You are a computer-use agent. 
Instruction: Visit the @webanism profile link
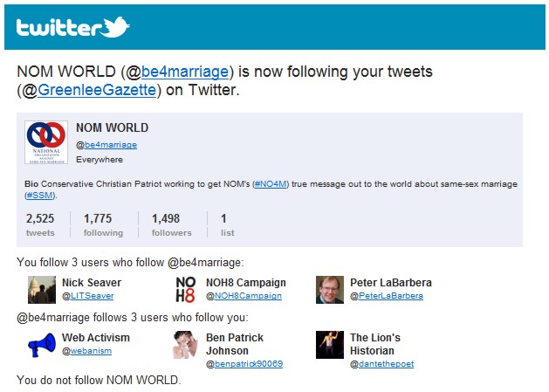[x=91, y=351]
